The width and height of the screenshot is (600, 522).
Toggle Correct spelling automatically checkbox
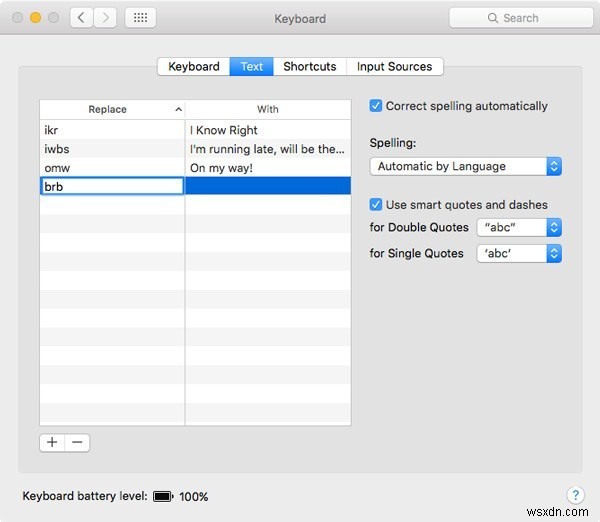coord(375,106)
